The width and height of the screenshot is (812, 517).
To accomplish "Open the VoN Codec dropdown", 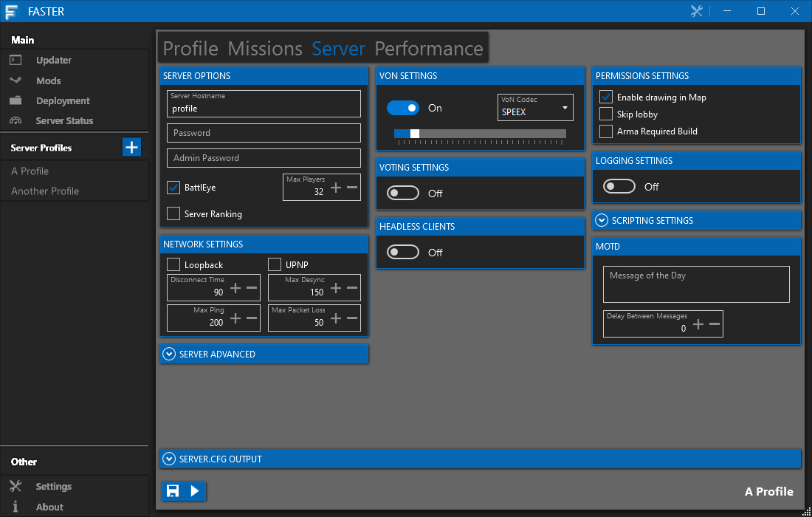I will [535, 107].
